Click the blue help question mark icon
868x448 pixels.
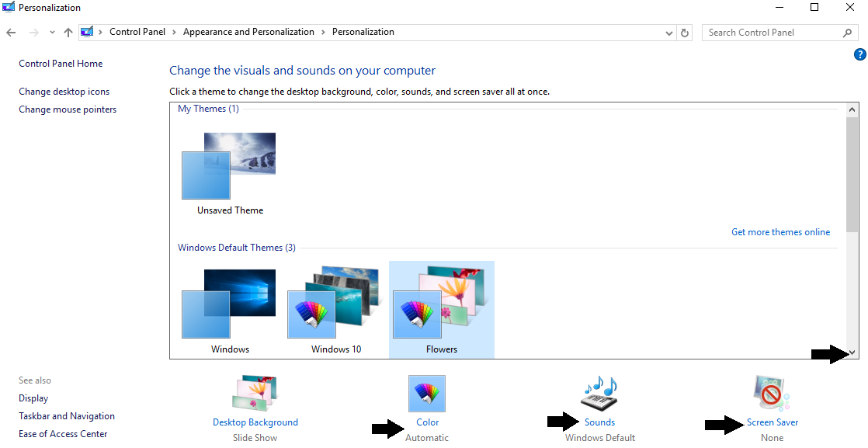[859, 54]
